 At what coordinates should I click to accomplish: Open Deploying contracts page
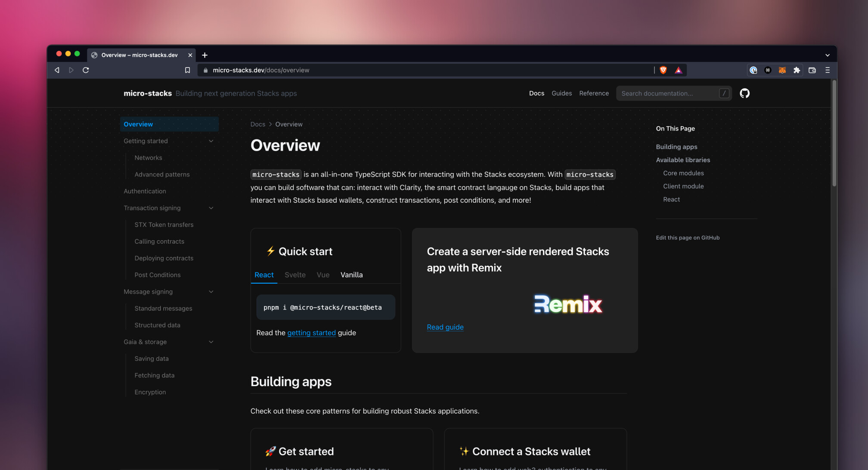click(x=164, y=258)
